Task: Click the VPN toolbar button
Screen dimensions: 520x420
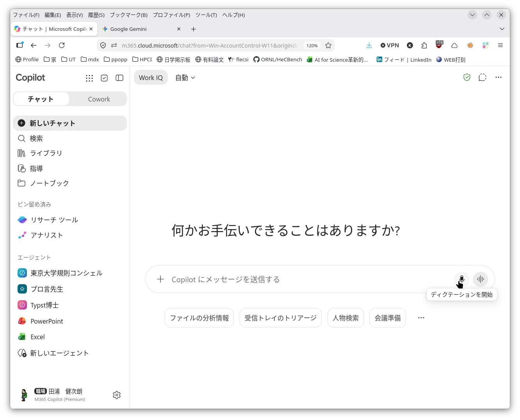Action: pyautogui.click(x=390, y=45)
